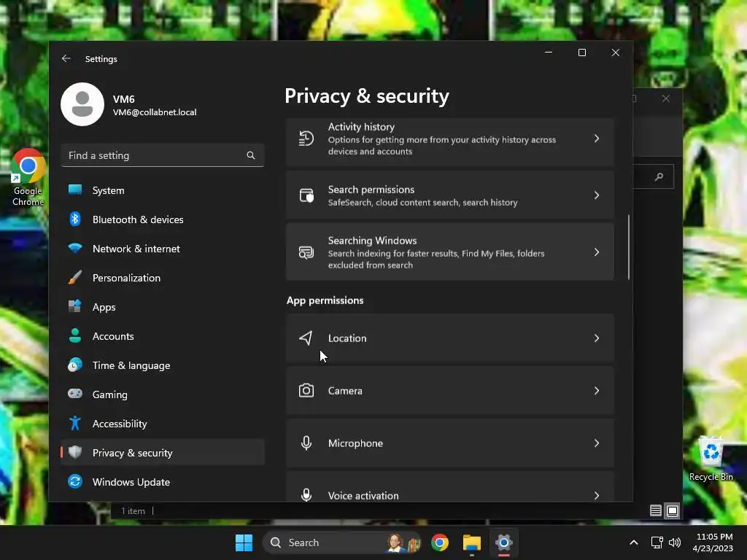Click the taskbar Search box

[342, 542]
